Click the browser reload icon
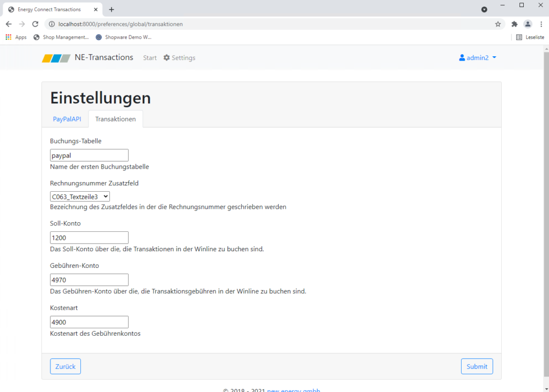This screenshot has width=549, height=392. click(35, 24)
